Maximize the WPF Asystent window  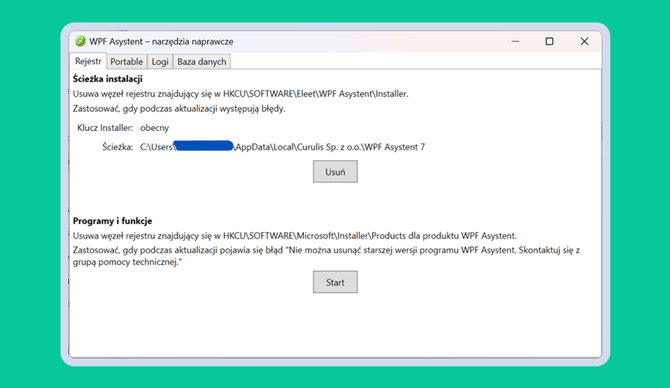(x=550, y=41)
